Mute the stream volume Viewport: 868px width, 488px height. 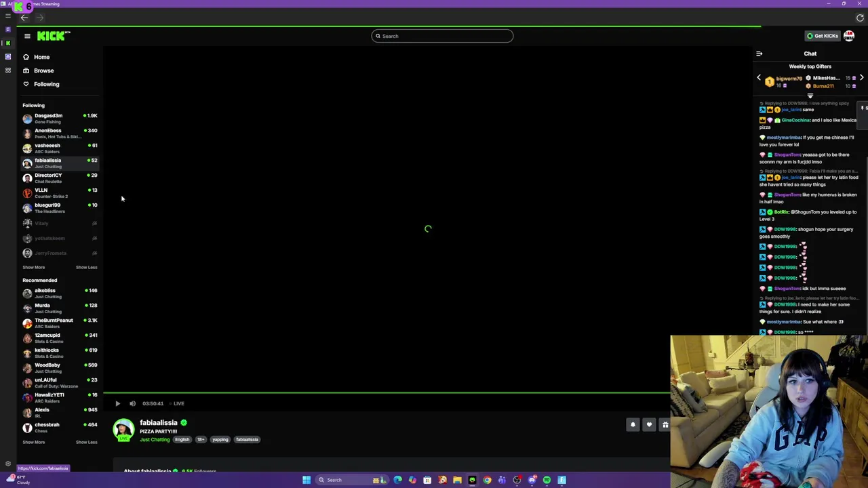click(x=132, y=403)
